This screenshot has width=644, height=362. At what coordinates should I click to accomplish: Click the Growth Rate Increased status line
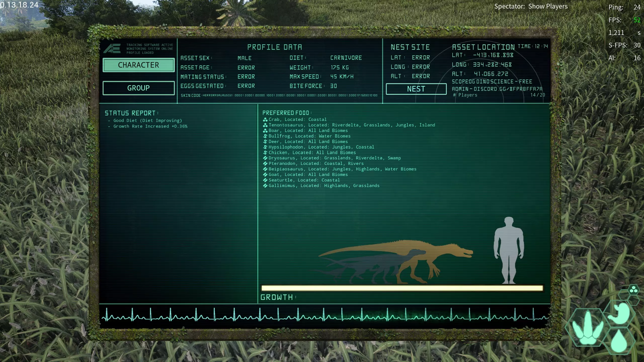coord(150,126)
